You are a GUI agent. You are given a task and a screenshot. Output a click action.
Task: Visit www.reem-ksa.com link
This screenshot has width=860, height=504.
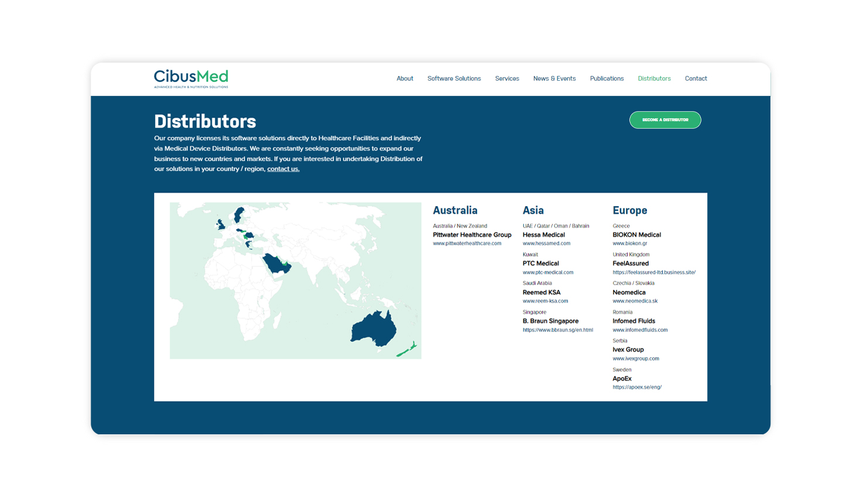[x=545, y=301]
